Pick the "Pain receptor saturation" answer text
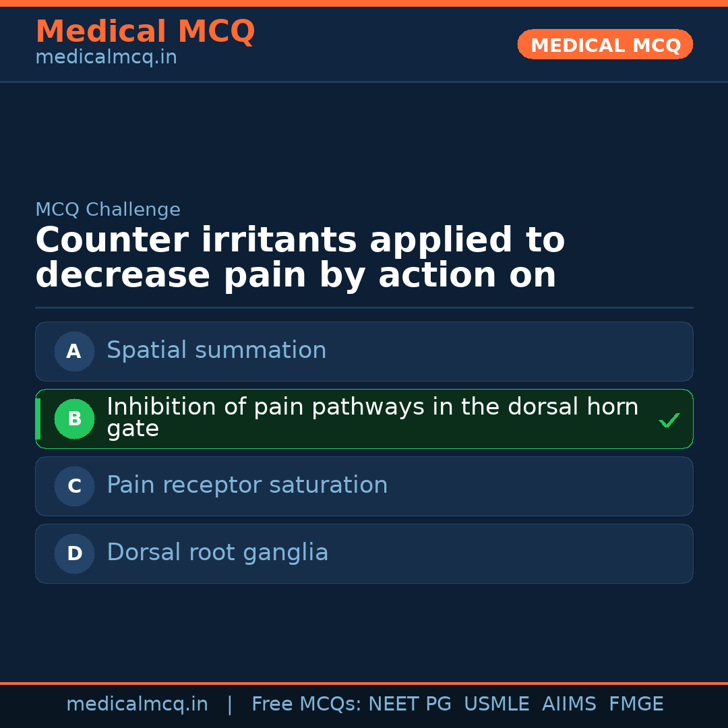 tap(247, 485)
